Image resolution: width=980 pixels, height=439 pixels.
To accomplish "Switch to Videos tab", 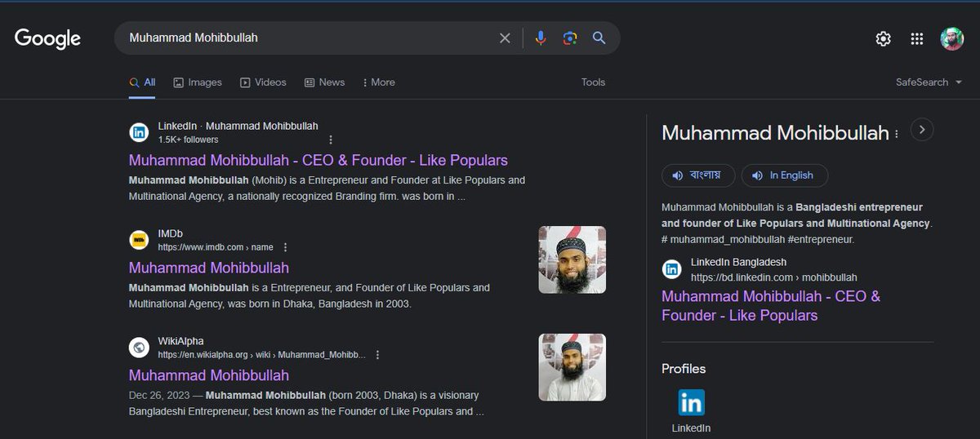I will pyautogui.click(x=263, y=82).
